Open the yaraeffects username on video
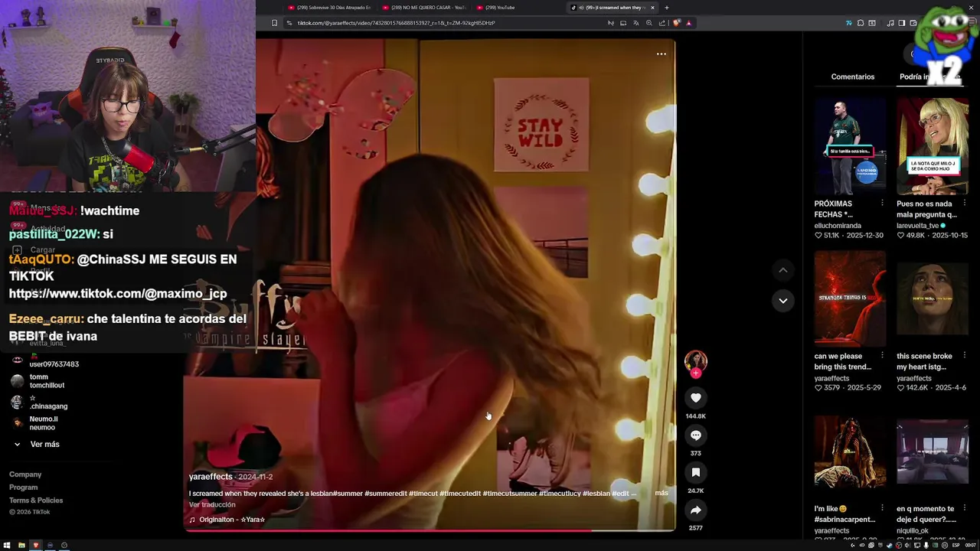This screenshot has width=980, height=551. 211,477
